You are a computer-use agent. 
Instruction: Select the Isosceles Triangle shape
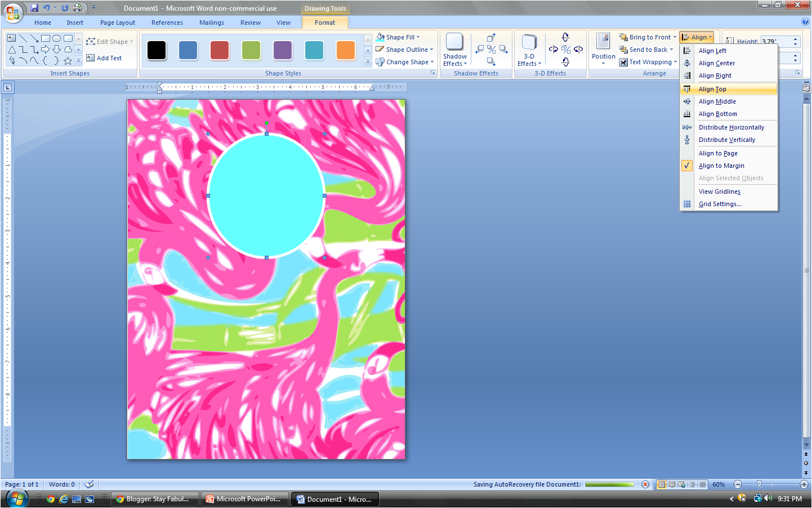coord(11,50)
